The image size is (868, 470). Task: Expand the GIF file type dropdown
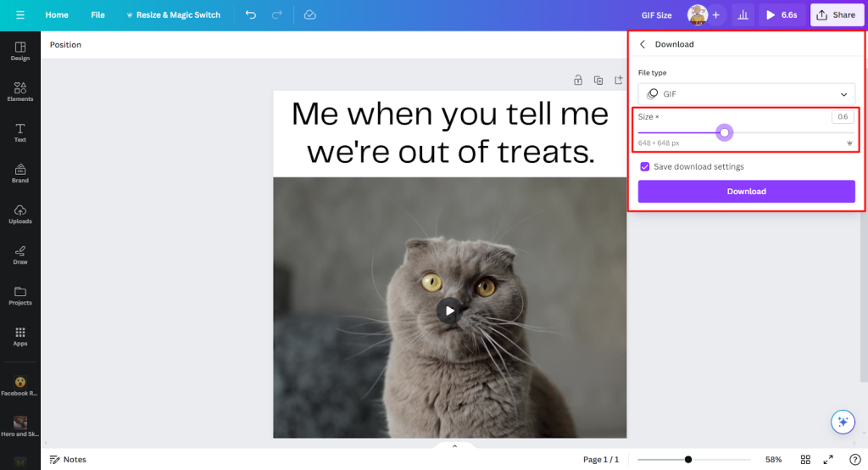746,94
